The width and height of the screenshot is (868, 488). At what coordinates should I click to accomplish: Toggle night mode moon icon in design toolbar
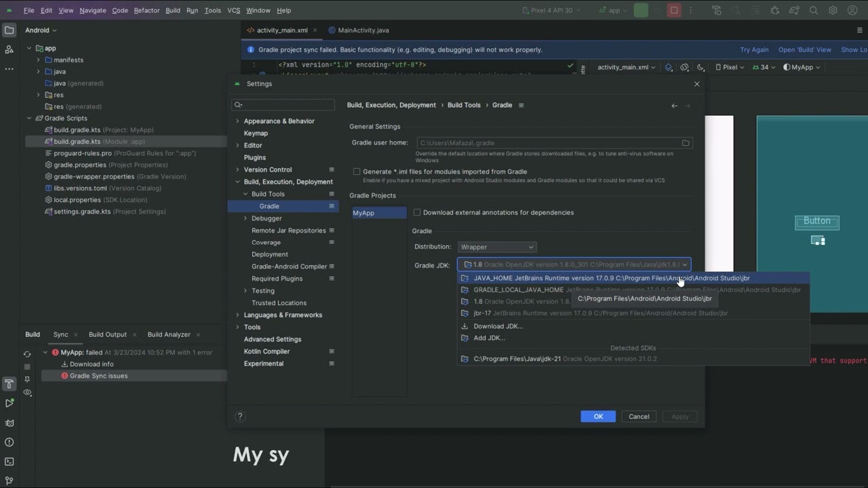701,67
